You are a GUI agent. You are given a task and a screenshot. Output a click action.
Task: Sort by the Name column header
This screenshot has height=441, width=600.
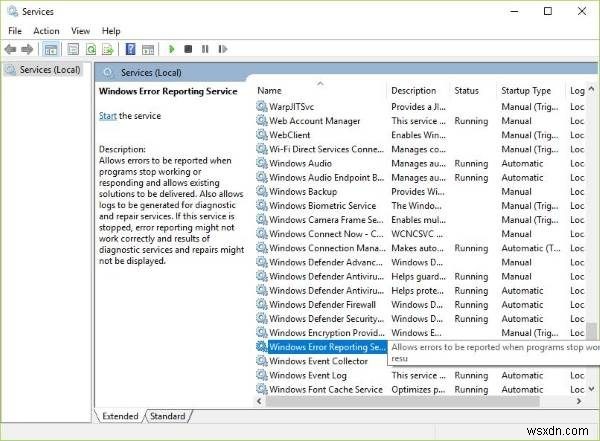[321, 91]
